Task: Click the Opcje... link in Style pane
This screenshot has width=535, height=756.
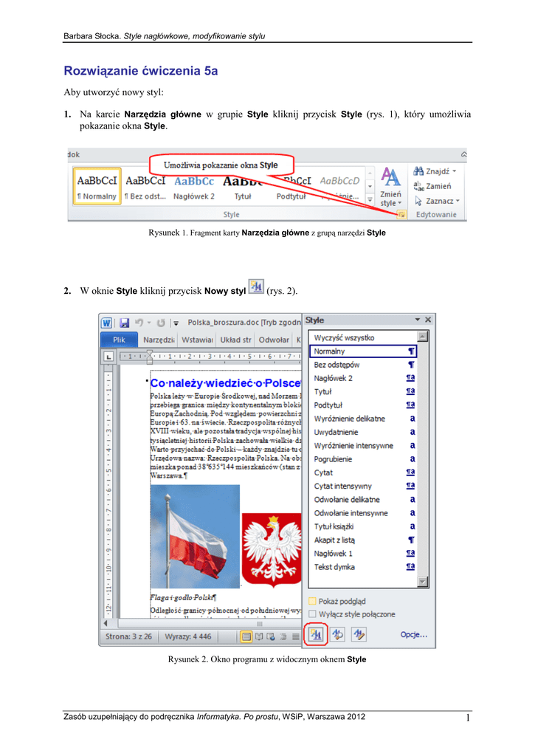Action: (x=413, y=634)
